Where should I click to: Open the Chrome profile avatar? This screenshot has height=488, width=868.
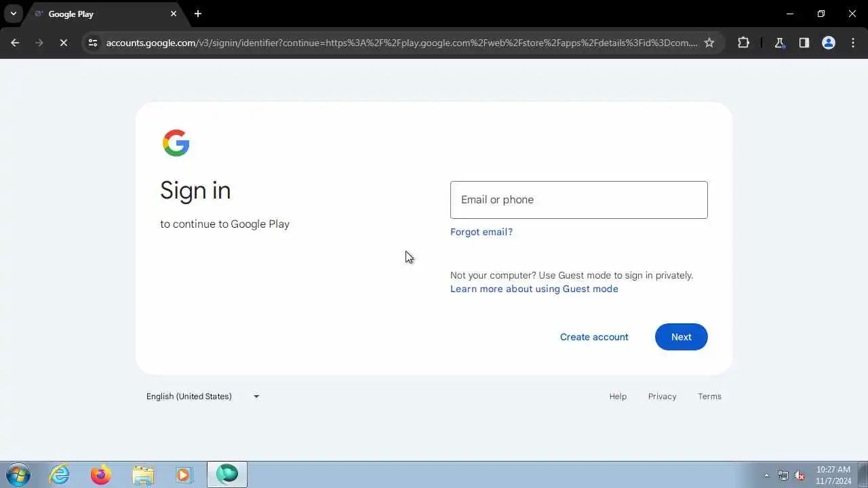828,43
